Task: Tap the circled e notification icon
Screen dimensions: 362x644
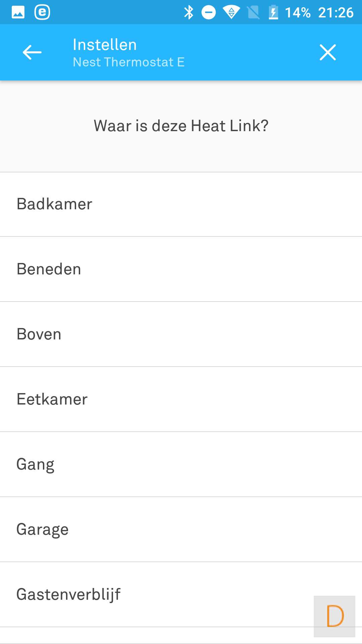Action: [42, 12]
